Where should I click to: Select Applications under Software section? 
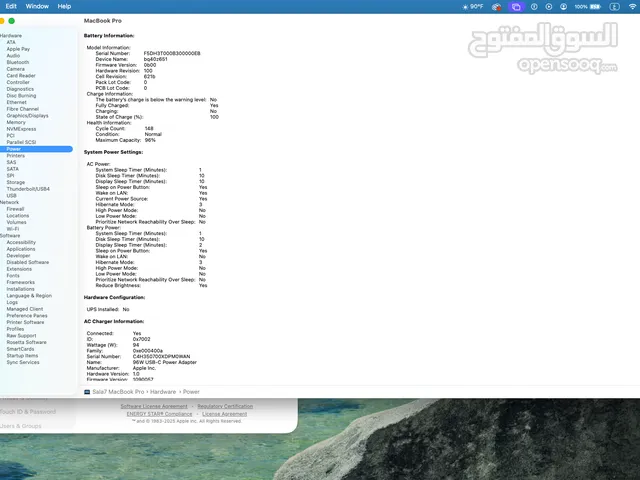[20, 249]
